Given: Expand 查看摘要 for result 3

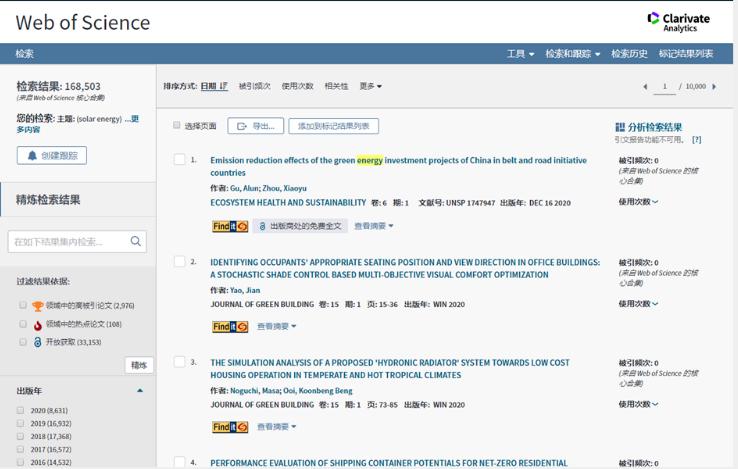Looking at the screenshot, I should (x=277, y=427).
